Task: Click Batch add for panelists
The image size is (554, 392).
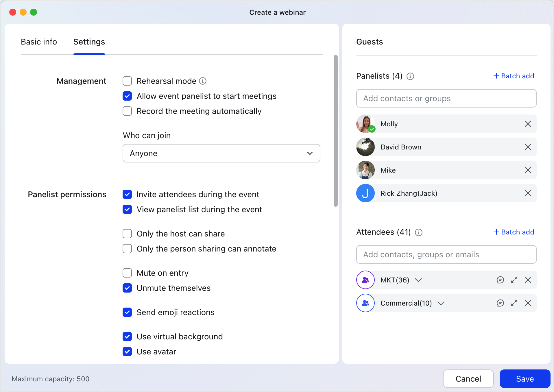Action: (x=513, y=76)
